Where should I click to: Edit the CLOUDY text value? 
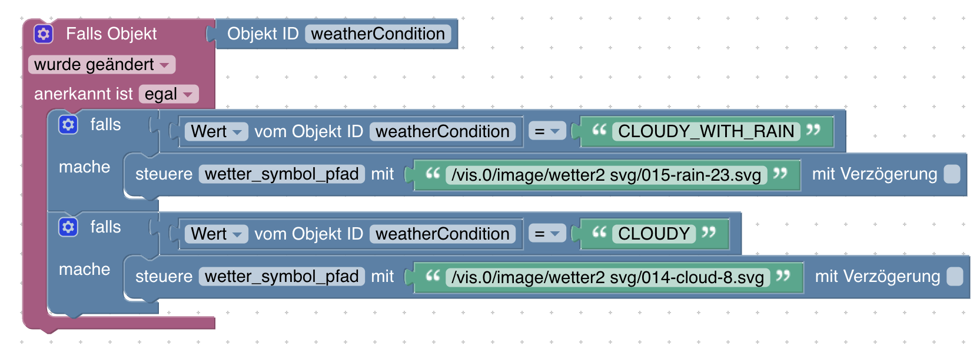point(654,234)
